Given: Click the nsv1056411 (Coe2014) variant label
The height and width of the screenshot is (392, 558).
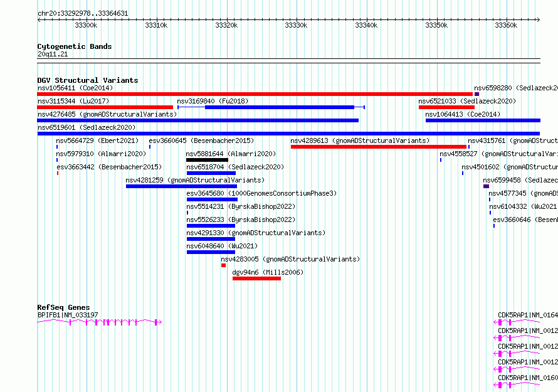Looking at the screenshot, I should click(75, 88).
